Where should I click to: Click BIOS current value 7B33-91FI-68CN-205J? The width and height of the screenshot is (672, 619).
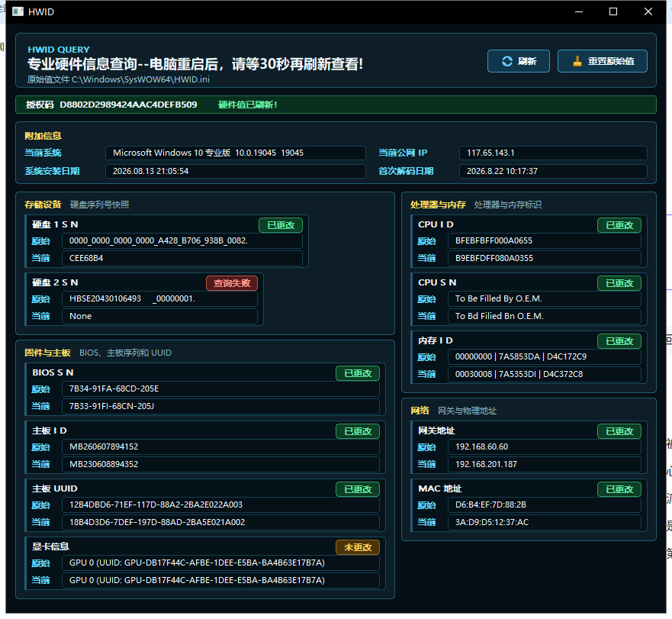point(220,406)
